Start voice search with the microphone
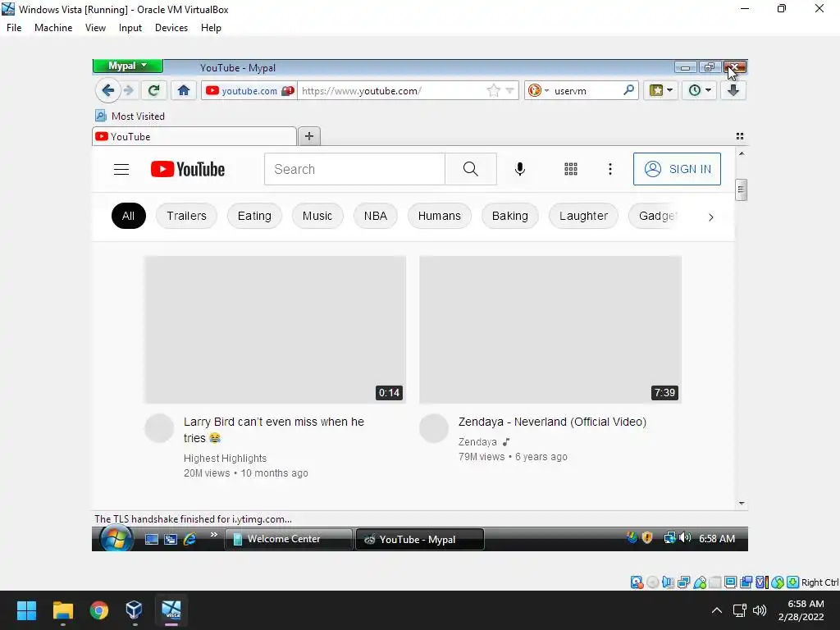Viewport: 840px width, 630px height. tap(519, 169)
